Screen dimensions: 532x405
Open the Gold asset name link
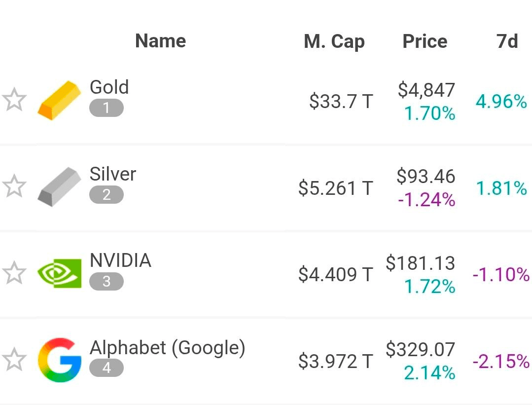pos(109,87)
